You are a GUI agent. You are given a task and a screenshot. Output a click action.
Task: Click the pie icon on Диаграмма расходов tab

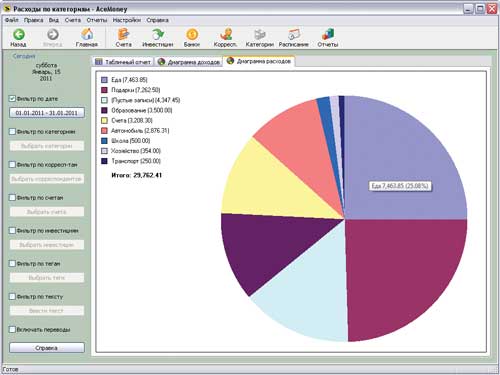click(230, 61)
